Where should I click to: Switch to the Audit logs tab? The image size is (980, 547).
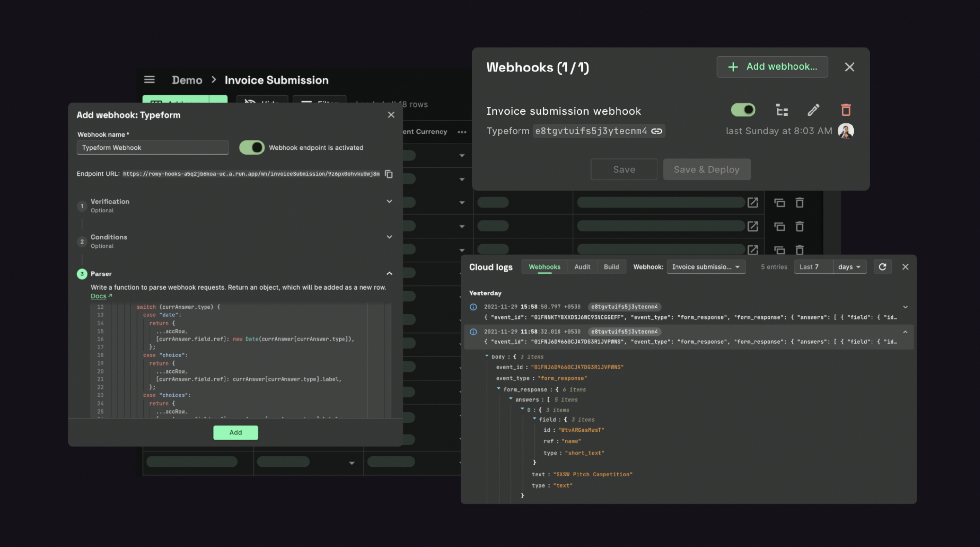582,267
